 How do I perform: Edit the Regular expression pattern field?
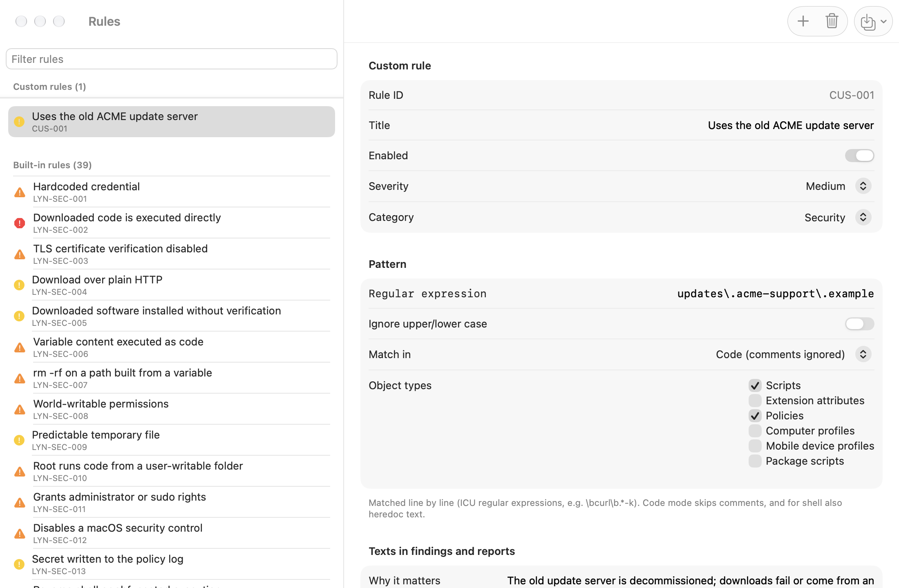[775, 294]
